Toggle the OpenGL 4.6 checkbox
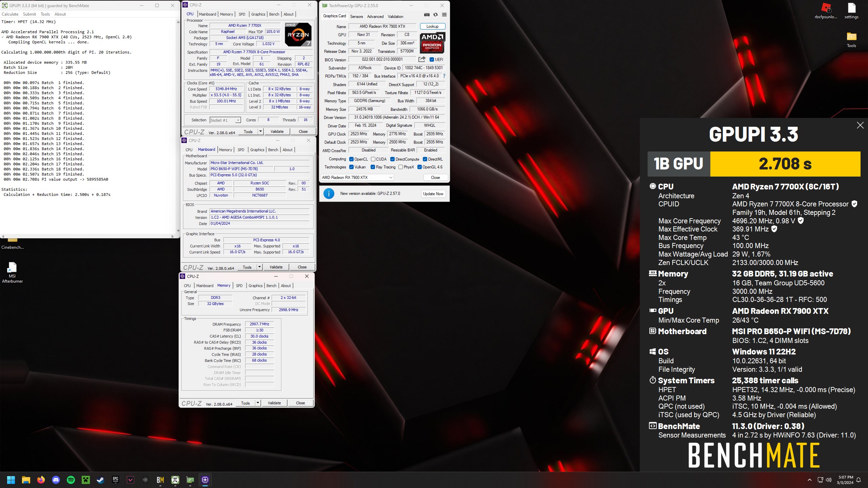 419,167
